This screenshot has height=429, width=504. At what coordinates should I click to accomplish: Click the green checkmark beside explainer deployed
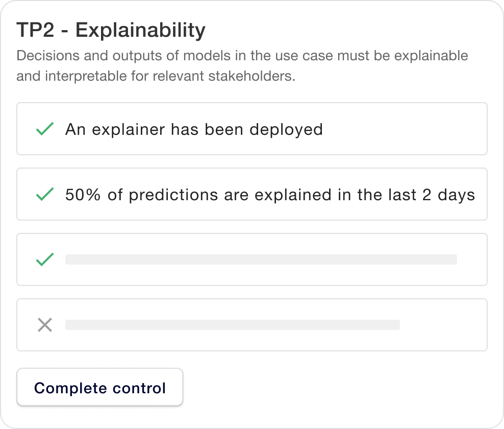click(45, 129)
